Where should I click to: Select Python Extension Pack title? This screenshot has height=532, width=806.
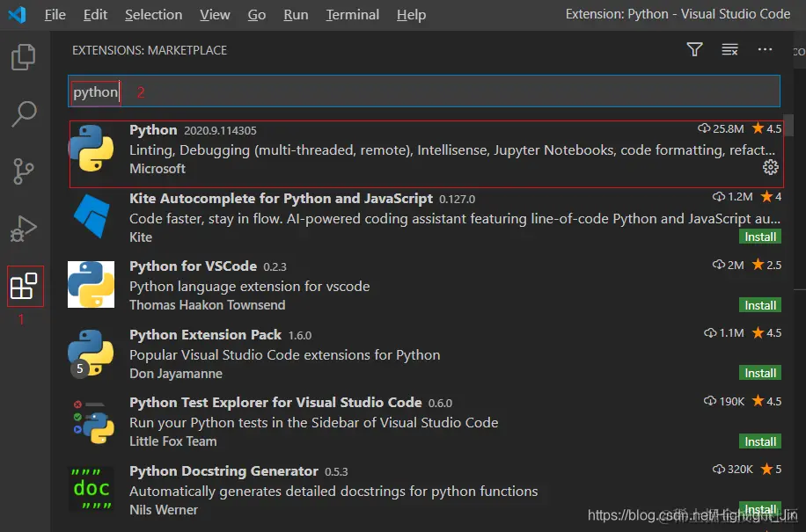coord(205,335)
